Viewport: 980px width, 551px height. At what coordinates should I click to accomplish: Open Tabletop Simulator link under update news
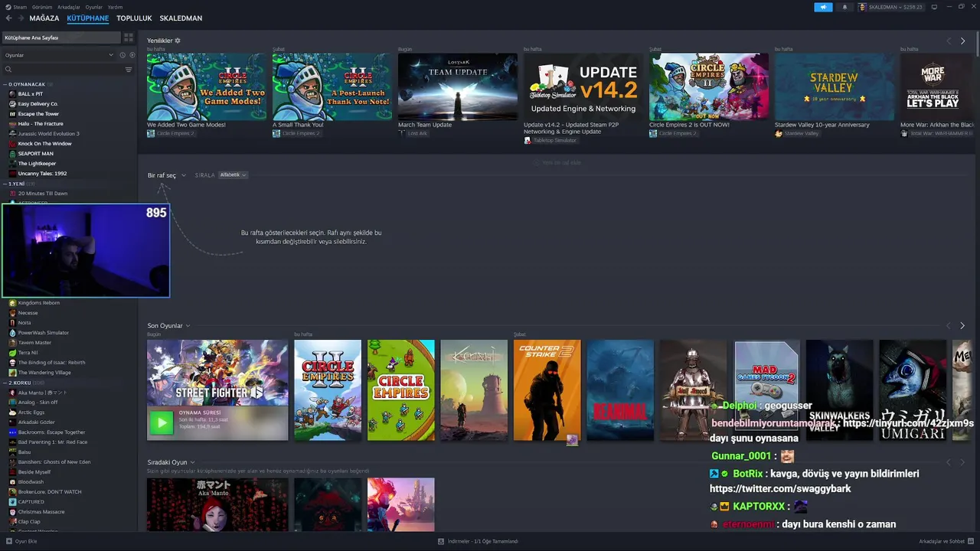[x=555, y=141]
